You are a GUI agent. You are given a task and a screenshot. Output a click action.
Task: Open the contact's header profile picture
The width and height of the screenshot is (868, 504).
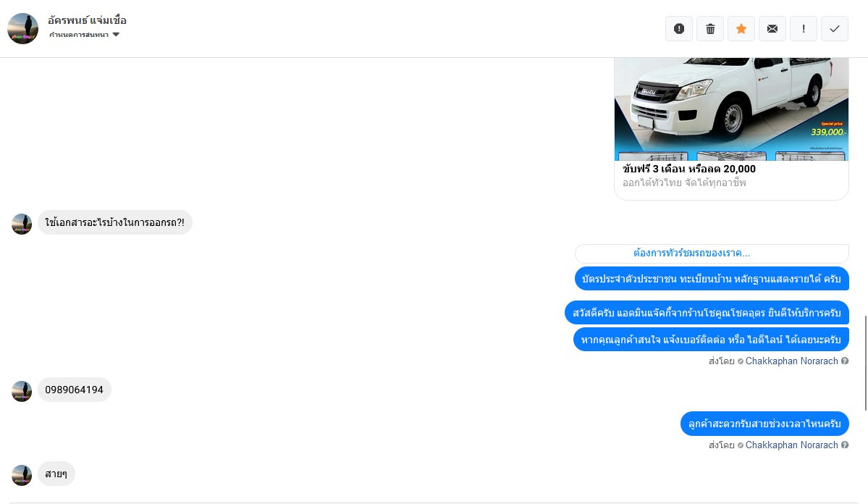[x=22, y=28]
